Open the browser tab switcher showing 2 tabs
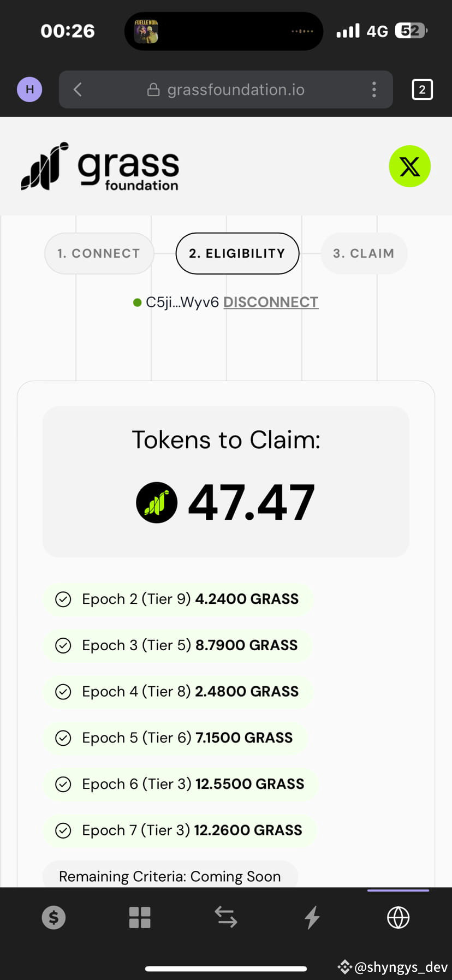 (x=422, y=89)
